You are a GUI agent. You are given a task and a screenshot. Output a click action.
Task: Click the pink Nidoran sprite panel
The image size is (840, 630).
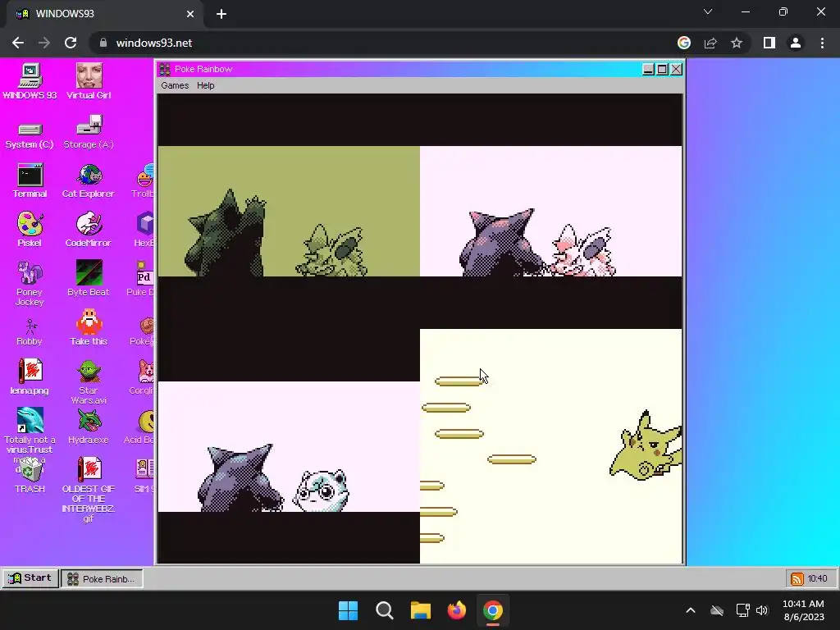[x=550, y=211]
